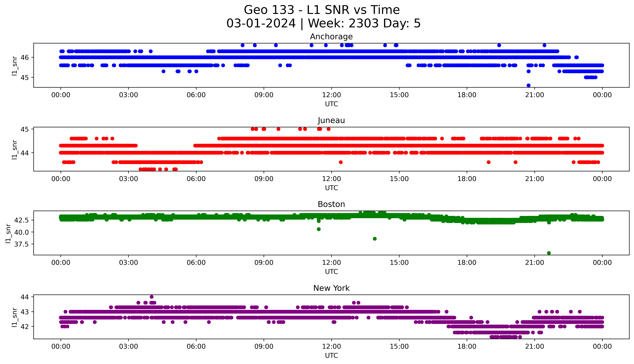Click the "12:00" tick under the Anchorage plot
This screenshot has width=634, height=364.
pos(331,95)
